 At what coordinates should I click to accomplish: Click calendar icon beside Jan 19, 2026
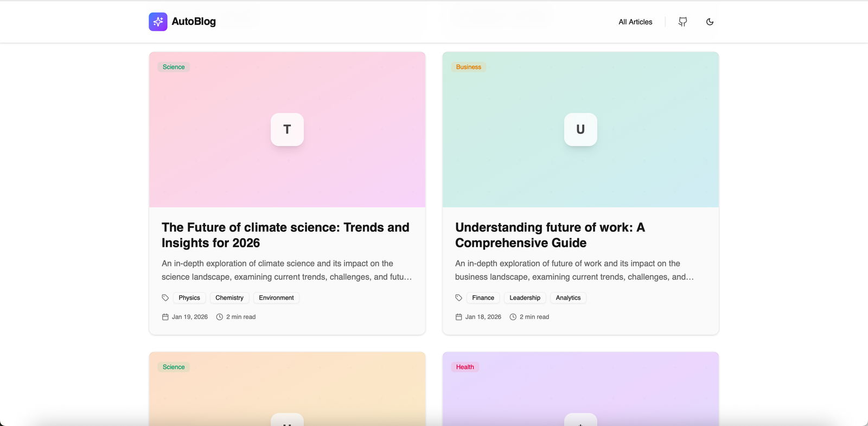[x=165, y=317]
